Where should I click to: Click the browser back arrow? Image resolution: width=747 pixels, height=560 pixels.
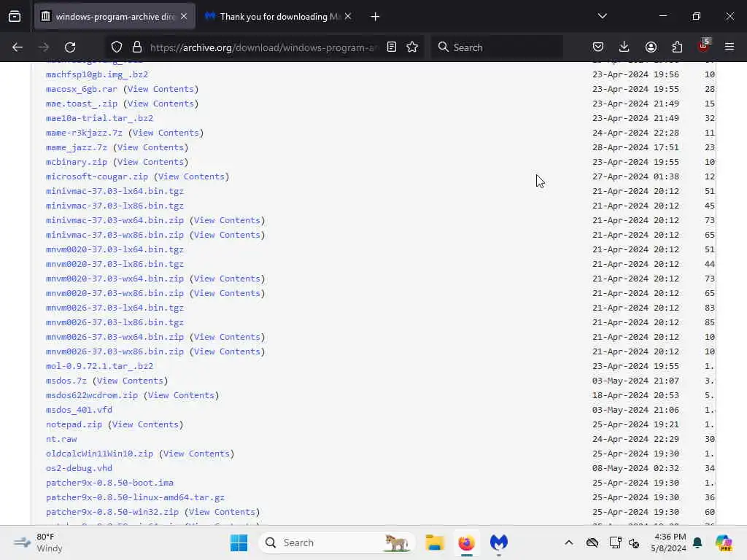pos(18,47)
